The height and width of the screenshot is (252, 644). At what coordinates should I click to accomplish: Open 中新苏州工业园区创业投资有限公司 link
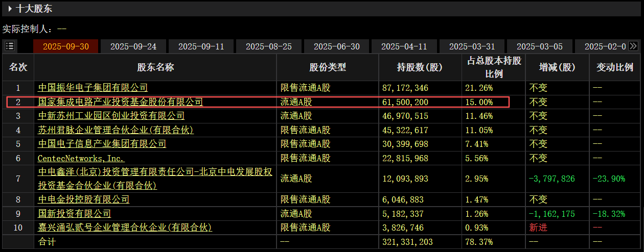[x=111, y=116]
